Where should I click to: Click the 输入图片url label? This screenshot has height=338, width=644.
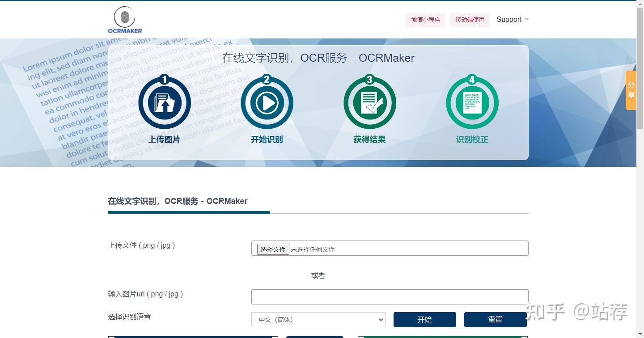pyautogui.click(x=145, y=294)
